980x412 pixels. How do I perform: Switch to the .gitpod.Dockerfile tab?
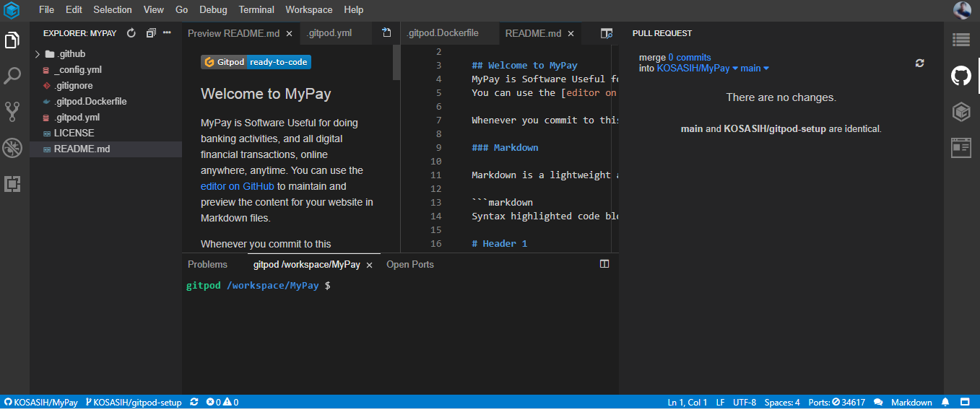[442, 33]
